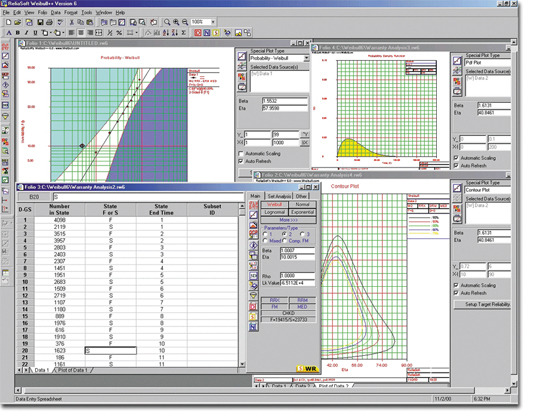Click the plot line icon in Folio 1 plot panel

tap(242, 57)
